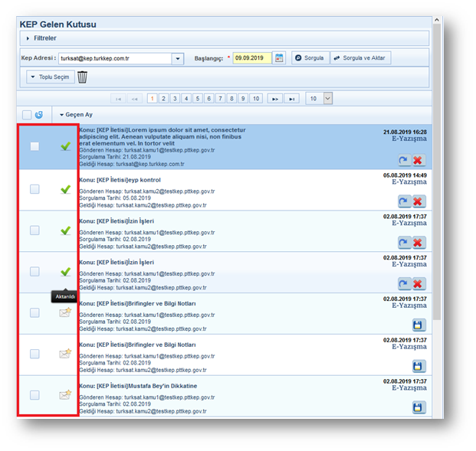Image resolution: width=476 pixels, height=451 pixels.
Task: Click red X delete on Lorem ipsum message
Action: 418,159
